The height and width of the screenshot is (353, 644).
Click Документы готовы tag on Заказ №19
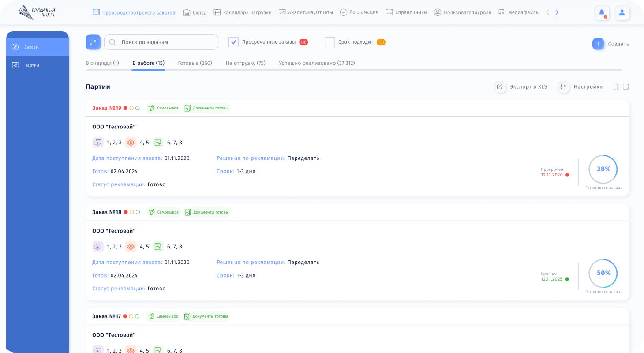[206, 108]
